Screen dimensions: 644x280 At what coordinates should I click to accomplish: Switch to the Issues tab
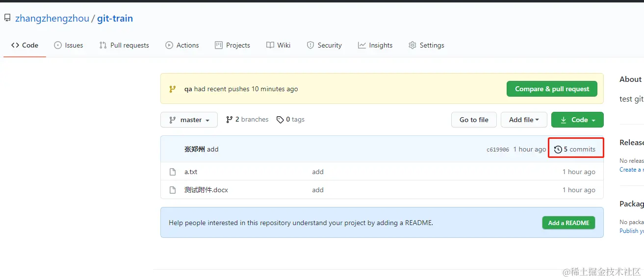pos(68,45)
